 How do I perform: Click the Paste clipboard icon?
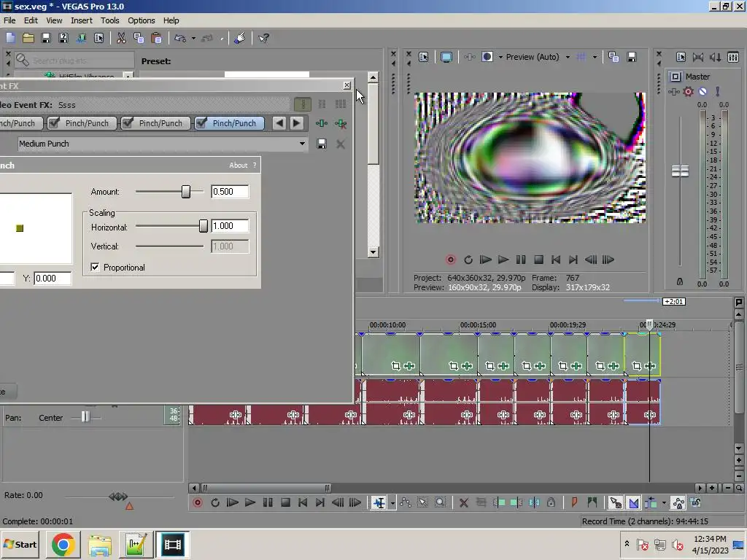coord(156,38)
